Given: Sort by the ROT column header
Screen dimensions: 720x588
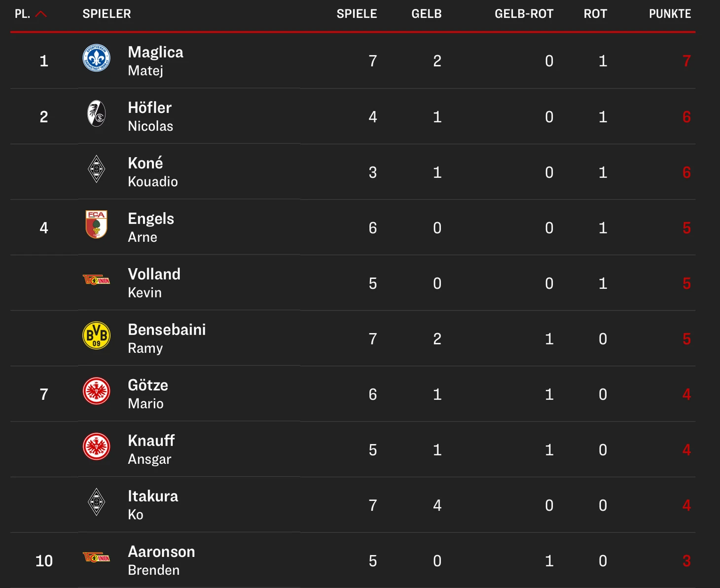Looking at the screenshot, I should pyautogui.click(x=595, y=14).
